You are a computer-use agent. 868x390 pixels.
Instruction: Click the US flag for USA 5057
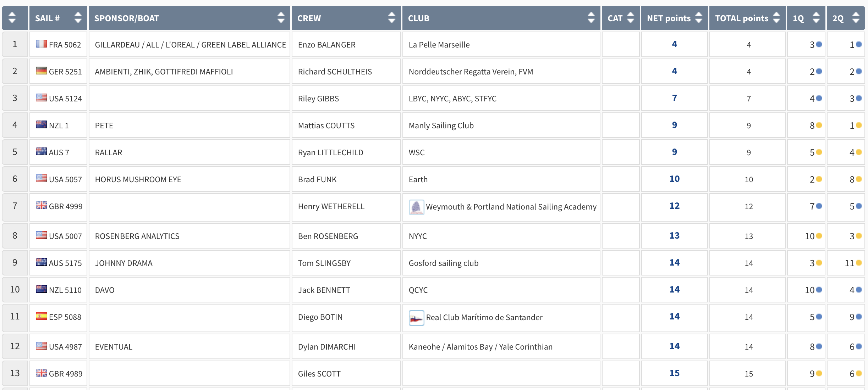[x=42, y=179]
